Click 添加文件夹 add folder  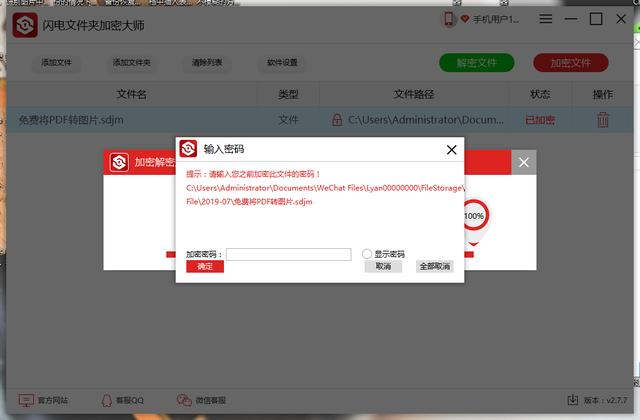(131, 62)
